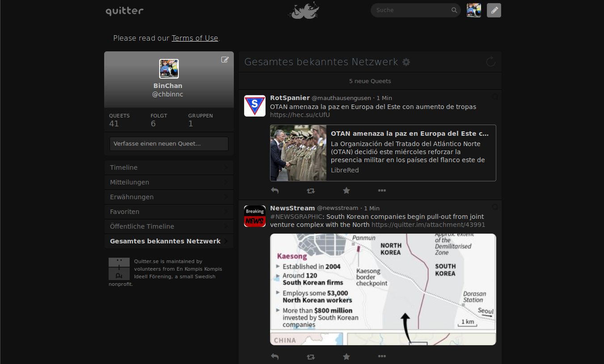The image size is (604, 364).
Task: Click the "Quitter.se is maintained by" footer text
Action: tap(168, 261)
